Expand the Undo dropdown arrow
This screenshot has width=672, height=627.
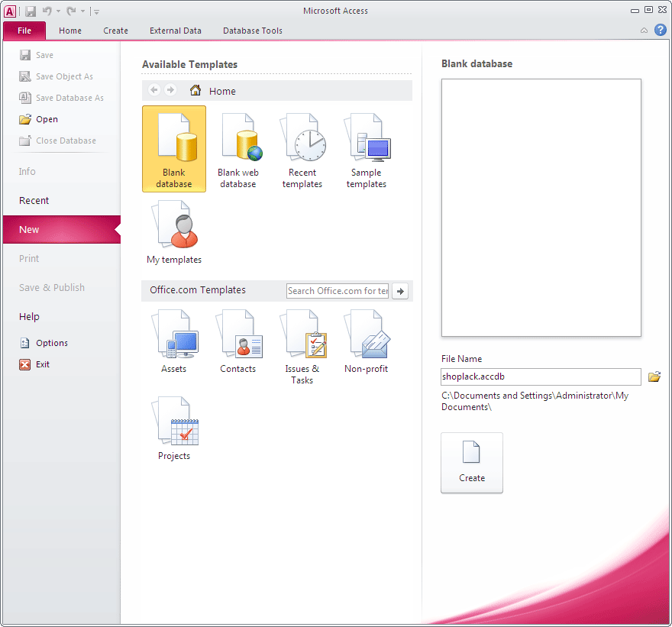click(58, 11)
